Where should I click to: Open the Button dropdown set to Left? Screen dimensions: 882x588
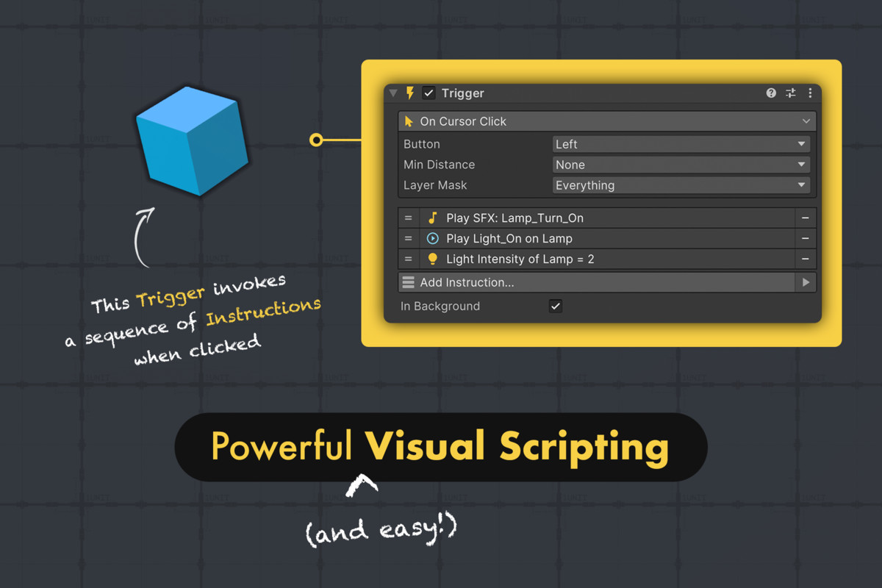click(x=680, y=144)
